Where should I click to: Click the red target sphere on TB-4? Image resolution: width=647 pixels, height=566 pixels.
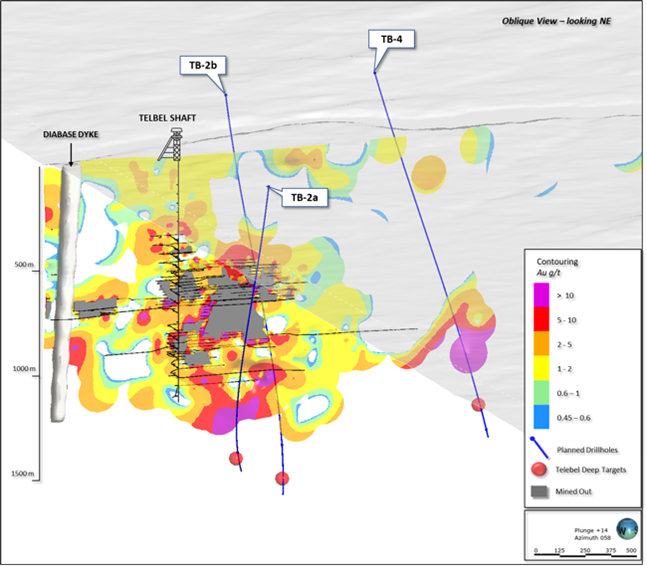coord(478,404)
